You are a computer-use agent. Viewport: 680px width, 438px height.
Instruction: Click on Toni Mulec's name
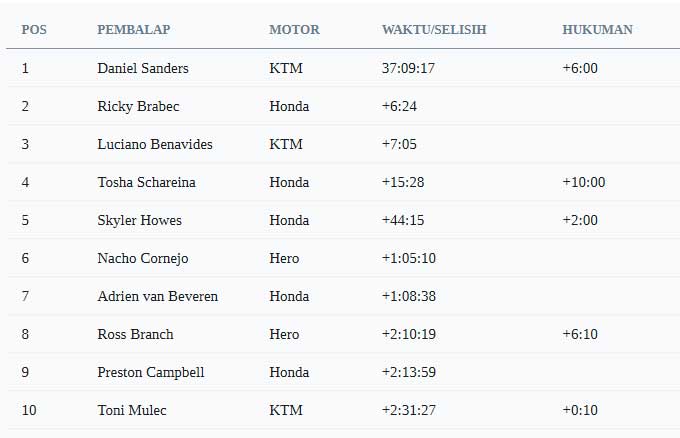[x=132, y=410]
